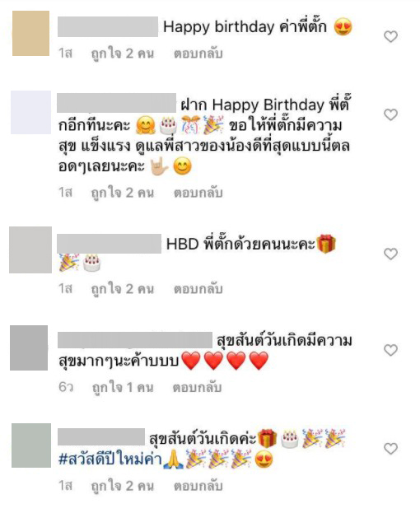
Task: Like the "HBD พี่ตั๊กด้วยคนนะคะ" comment
Action: pyautogui.click(x=390, y=254)
